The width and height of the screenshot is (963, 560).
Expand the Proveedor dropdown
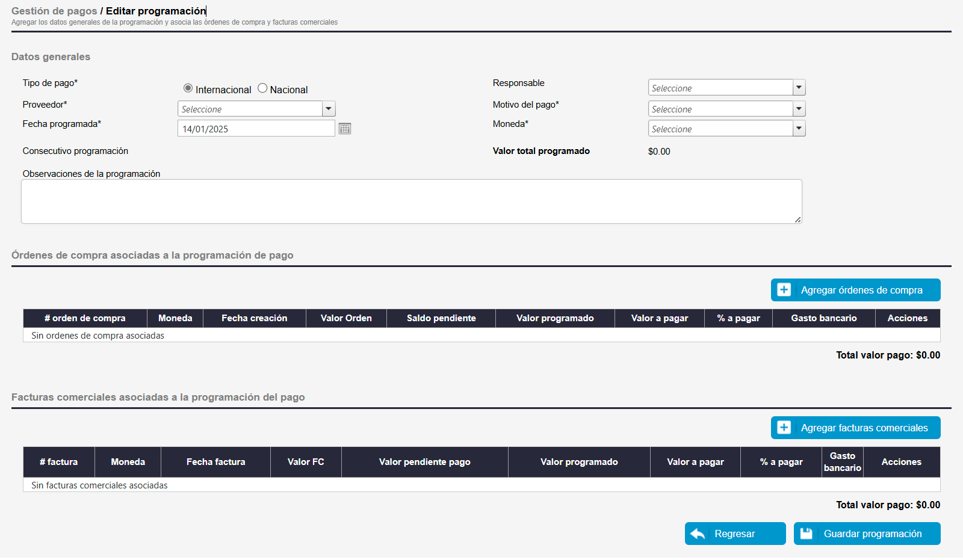[329, 109]
